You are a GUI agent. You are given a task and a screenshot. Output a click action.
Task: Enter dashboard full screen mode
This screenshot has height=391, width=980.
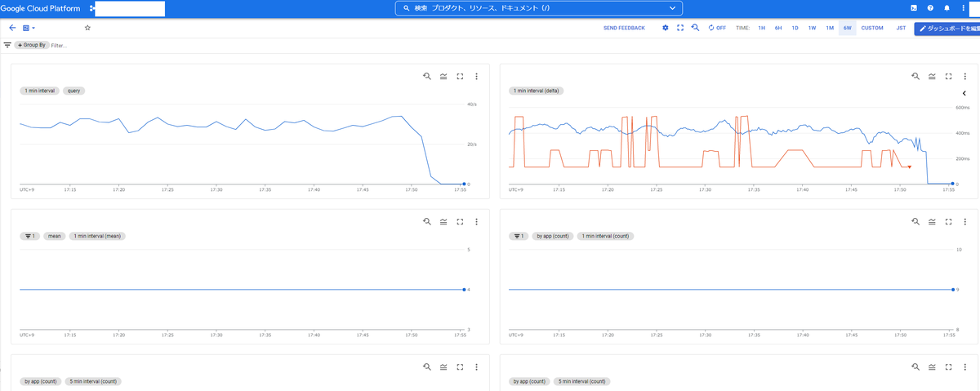pyautogui.click(x=680, y=28)
